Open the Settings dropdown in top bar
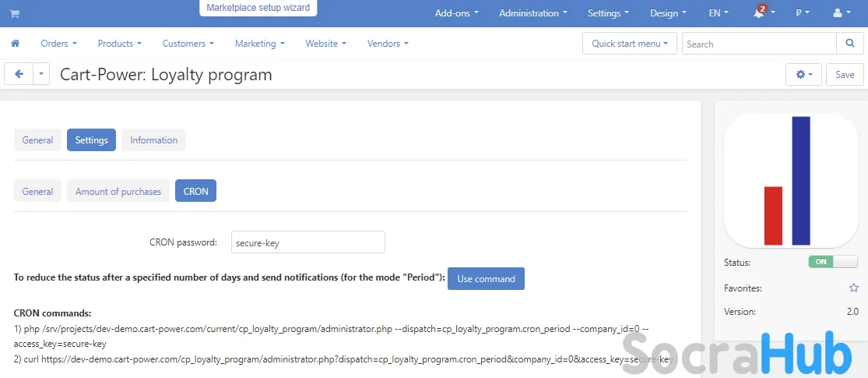 608,13
